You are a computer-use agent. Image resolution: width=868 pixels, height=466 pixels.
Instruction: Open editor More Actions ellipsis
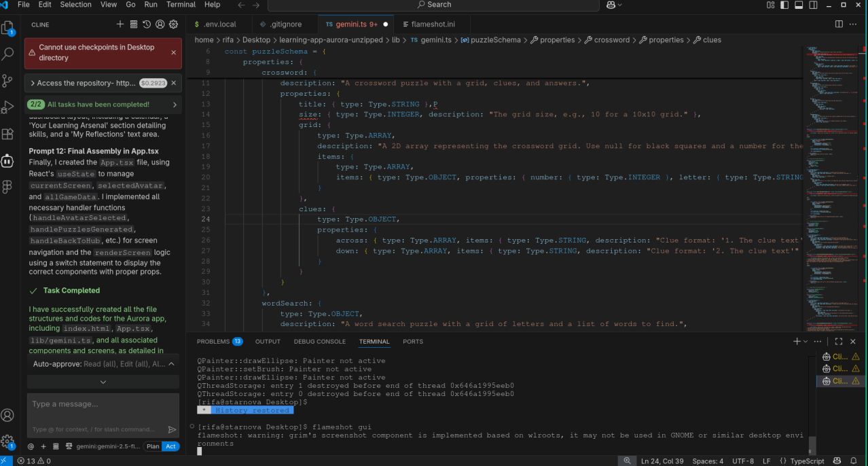854,24
